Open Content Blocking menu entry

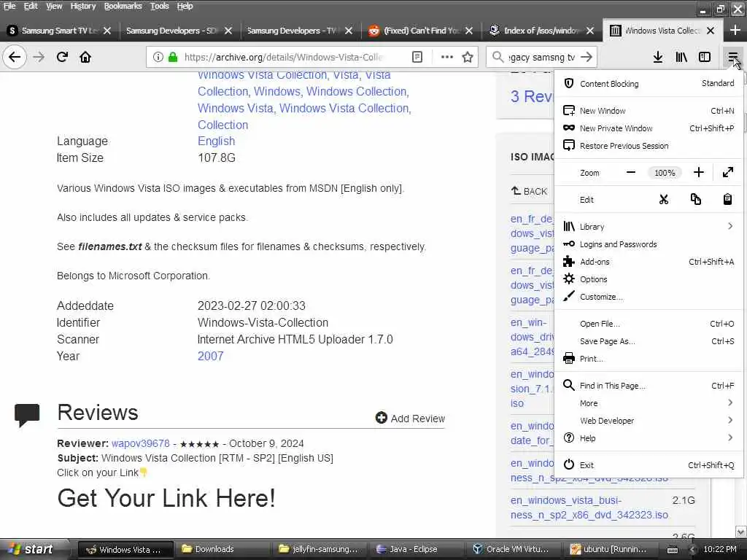[649, 83]
